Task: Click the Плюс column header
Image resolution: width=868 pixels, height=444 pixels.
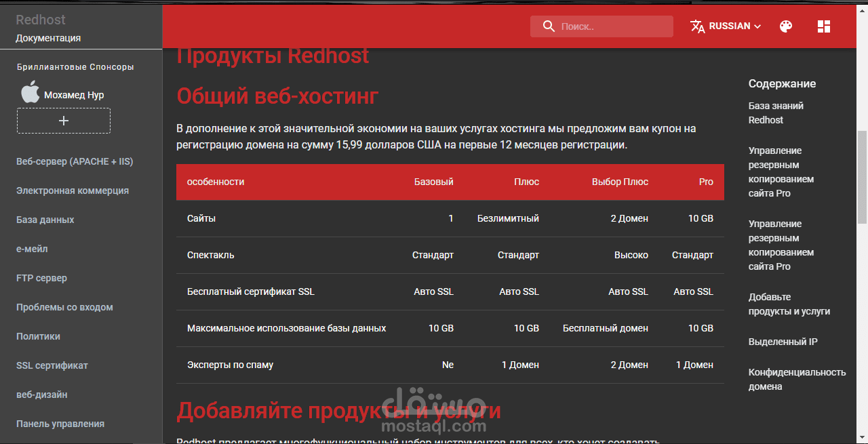Action: (526, 182)
